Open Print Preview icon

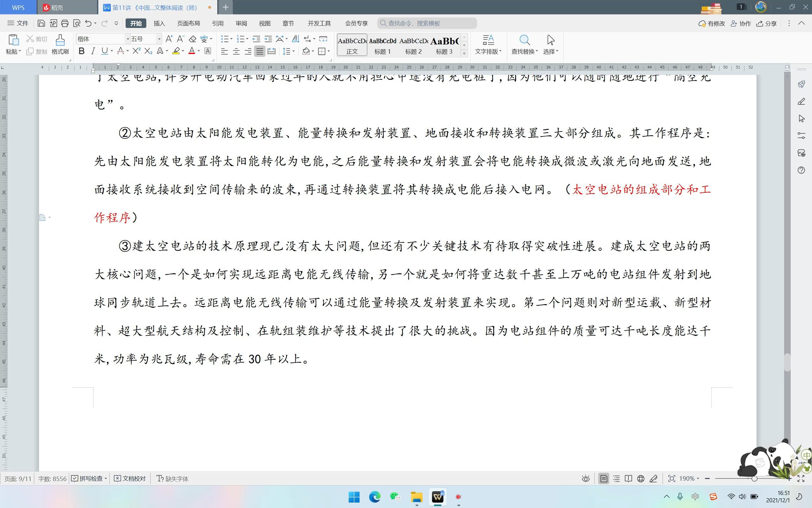coord(77,23)
